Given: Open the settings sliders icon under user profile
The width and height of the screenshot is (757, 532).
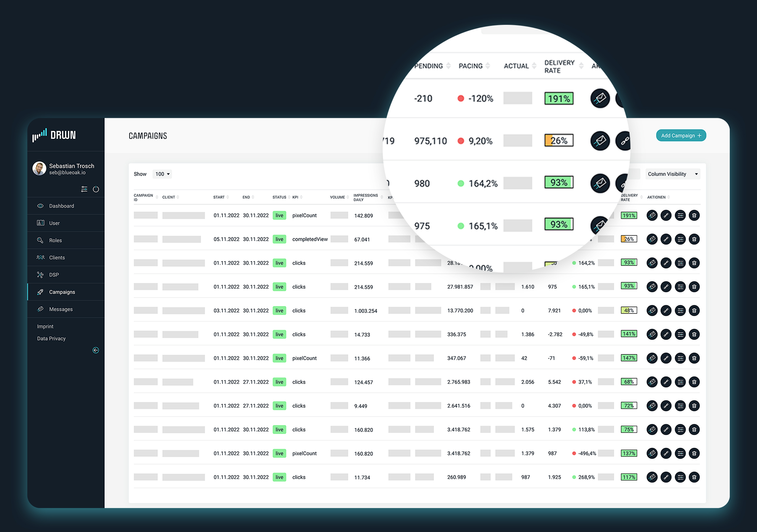Looking at the screenshot, I should [x=84, y=189].
